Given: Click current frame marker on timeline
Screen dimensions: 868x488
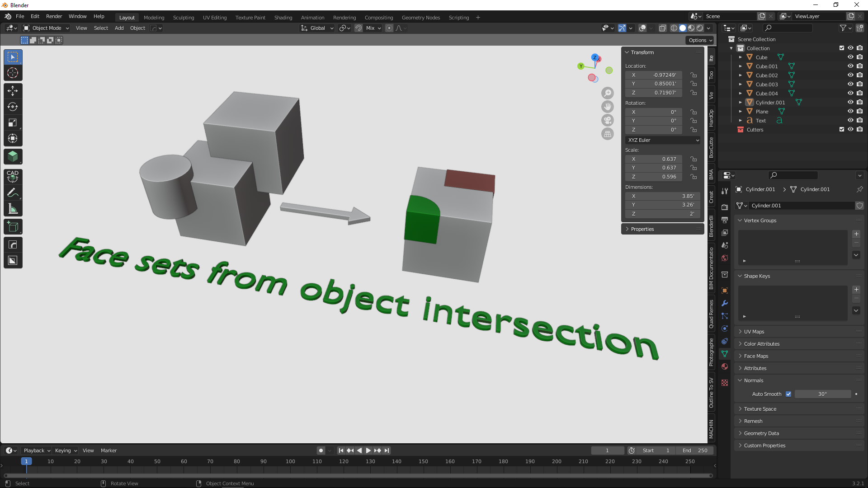Looking at the screenshot, I should pyautogui.click(x=26, y=461).
